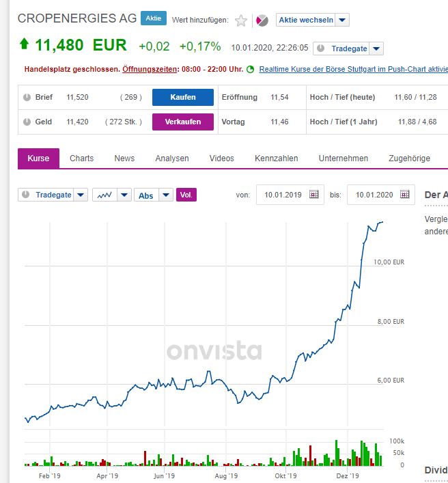Image resolution: width=448 pixels, height=483 pixels.
Task: Click the pie chart portfolio icon
Action: point(262,20)
